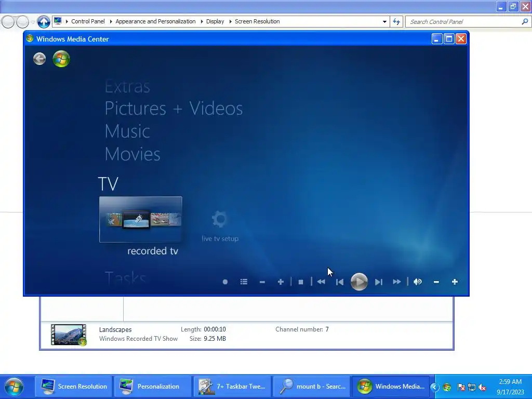The image size is (532, 399).
Task: Switch to Screen Resolution taskbar button
Action: pyautogui.click(x=73, y=387)
